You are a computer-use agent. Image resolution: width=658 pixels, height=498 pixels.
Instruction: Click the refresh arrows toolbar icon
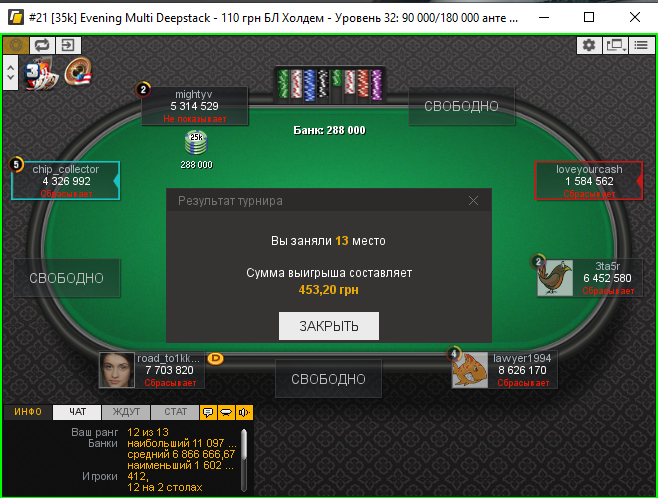[42, 45]
